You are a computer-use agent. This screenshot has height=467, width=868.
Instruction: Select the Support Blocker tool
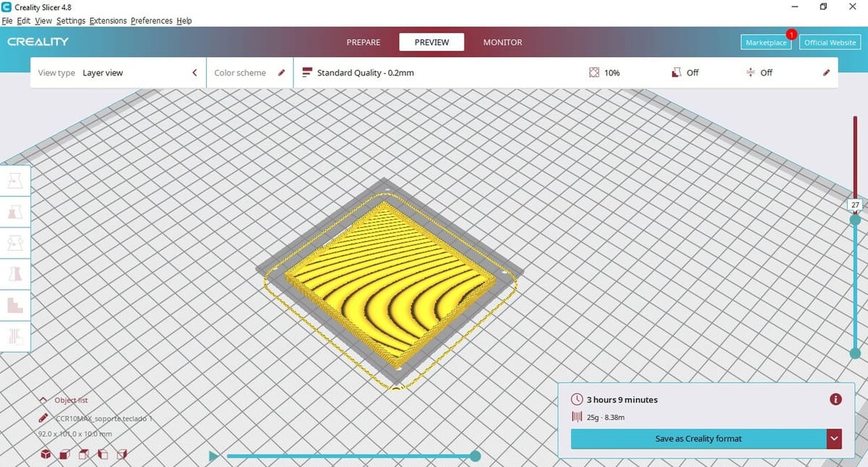point(15,335)
